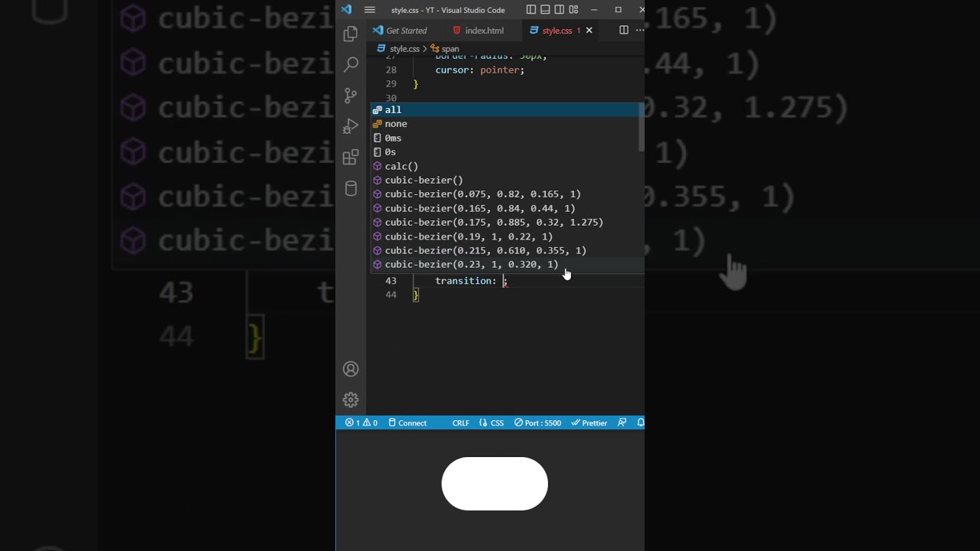
Task: Click Connect in the status bar
Action: point(407,422)
